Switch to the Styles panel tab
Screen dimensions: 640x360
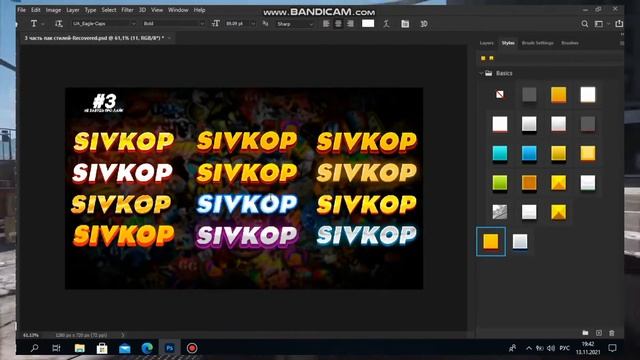(x=508, y=43)
